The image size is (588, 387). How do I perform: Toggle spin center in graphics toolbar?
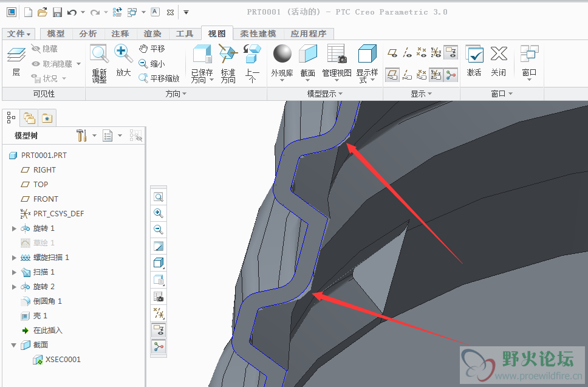click(x=159, y=346)
